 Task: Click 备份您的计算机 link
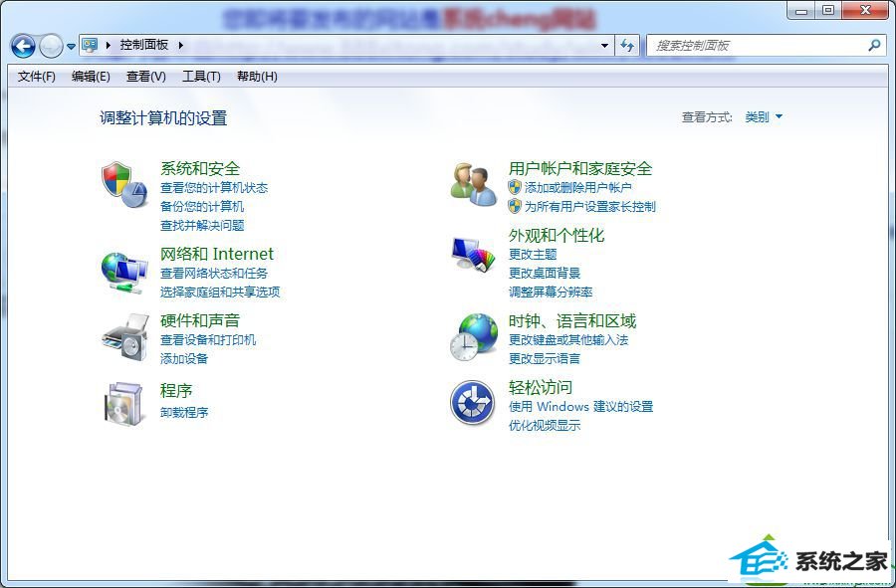[202, 207]
